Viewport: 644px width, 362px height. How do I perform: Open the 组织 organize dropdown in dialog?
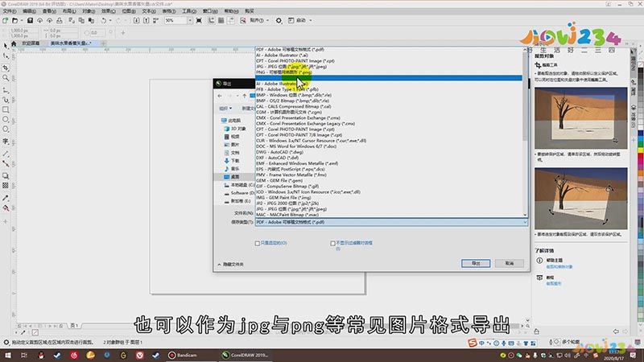(x=225, y=109)
